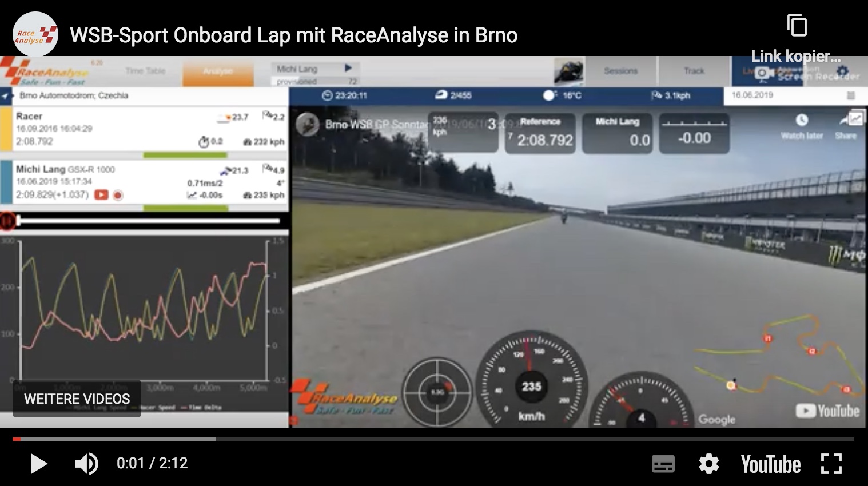Click the 235 km/h speedometer gauge
This screenshot has width=868, height=486.
coord(531,379)
